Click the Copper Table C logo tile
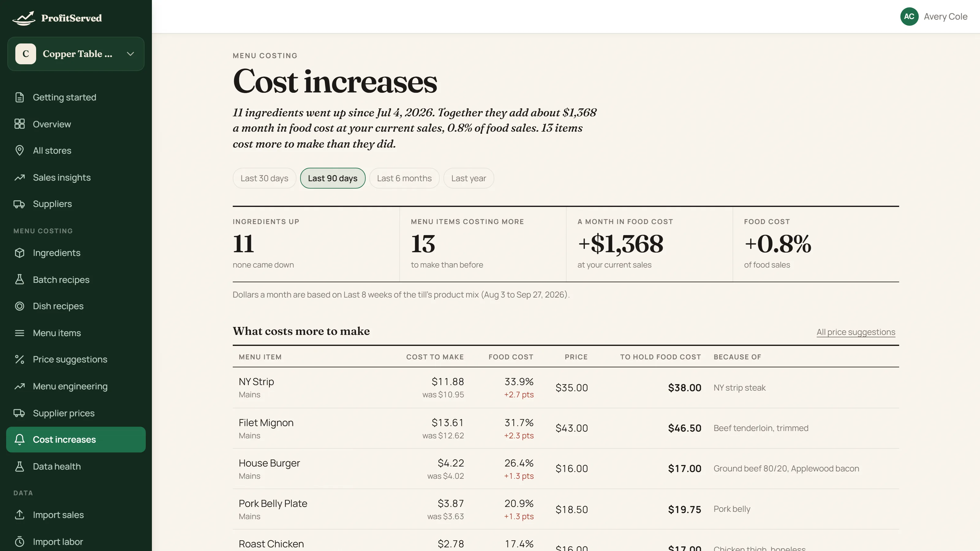Screen dimensions: 980x551 click(x=25, y=54)
